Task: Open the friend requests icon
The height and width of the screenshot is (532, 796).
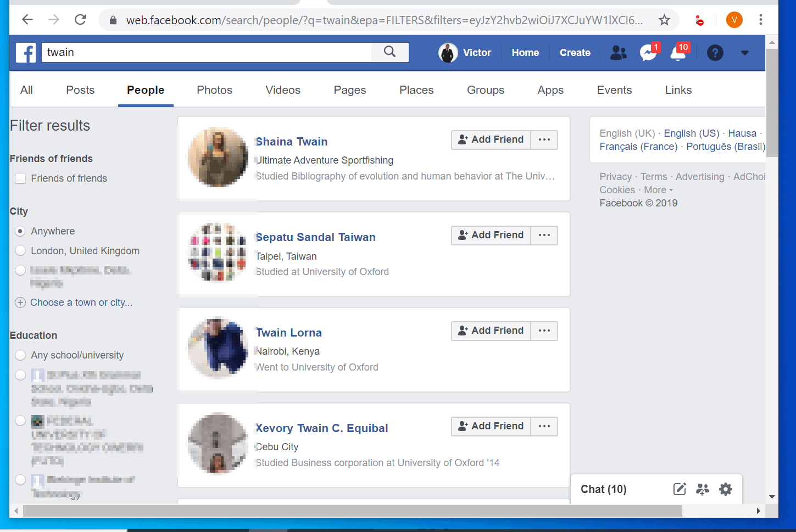Action: [619, 53]
